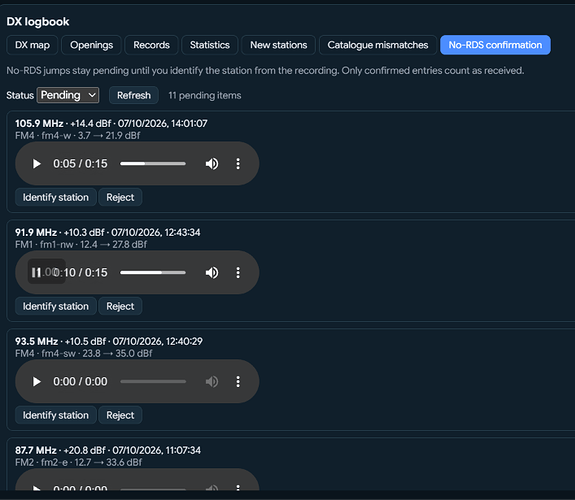
Task: Click 'FM4 · fm4-w · 3.7 → 21.9 dBf' line
Action: pyautogui.click(x=78, y=136)
